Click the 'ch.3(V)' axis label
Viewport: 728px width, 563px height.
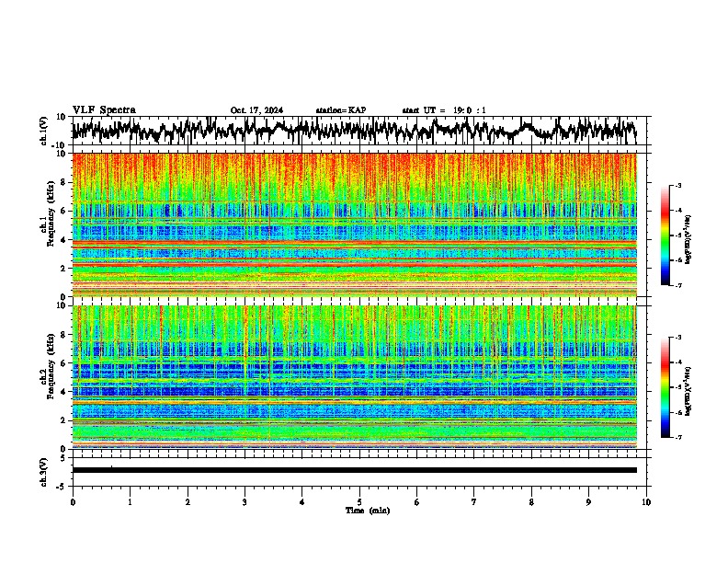(44, 472)
